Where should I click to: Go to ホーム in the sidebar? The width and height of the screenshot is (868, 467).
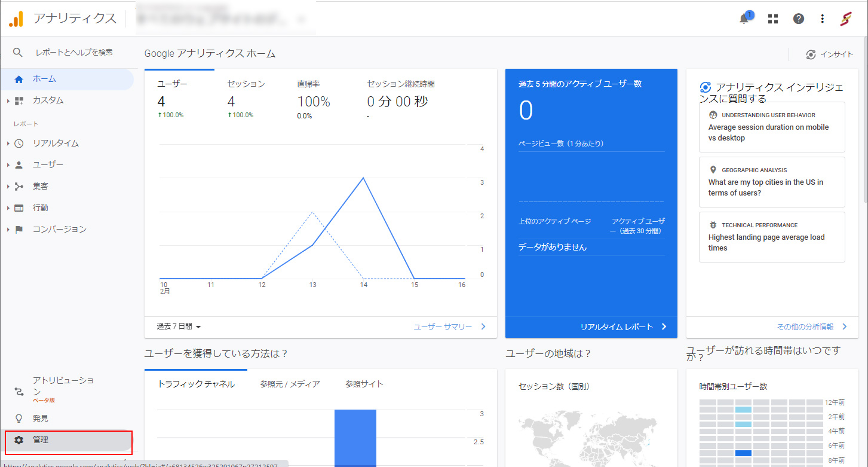(67, 79)
